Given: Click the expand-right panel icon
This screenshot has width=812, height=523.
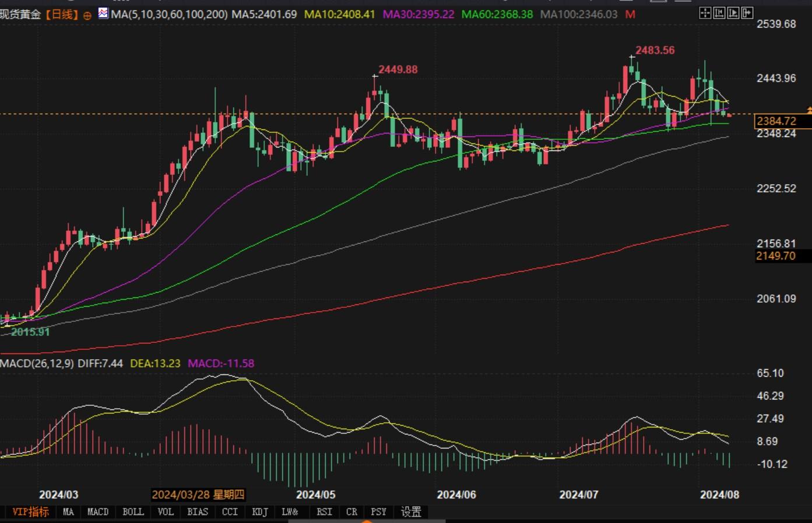Looking at the screenshot, I should tap(747, 13).
